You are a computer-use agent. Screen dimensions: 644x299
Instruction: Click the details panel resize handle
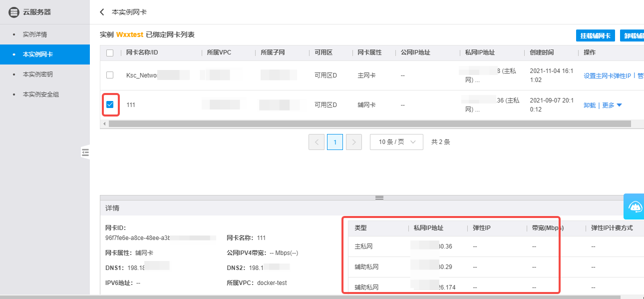[379, 198]
